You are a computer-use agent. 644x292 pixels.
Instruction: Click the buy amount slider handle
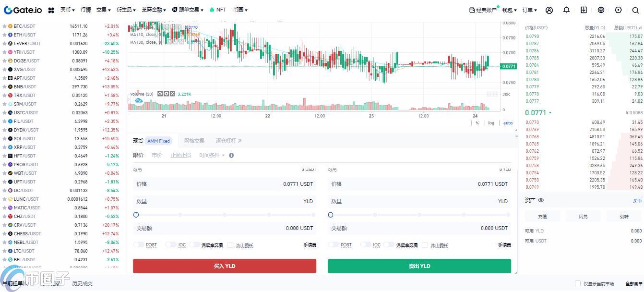pos(136,215)
